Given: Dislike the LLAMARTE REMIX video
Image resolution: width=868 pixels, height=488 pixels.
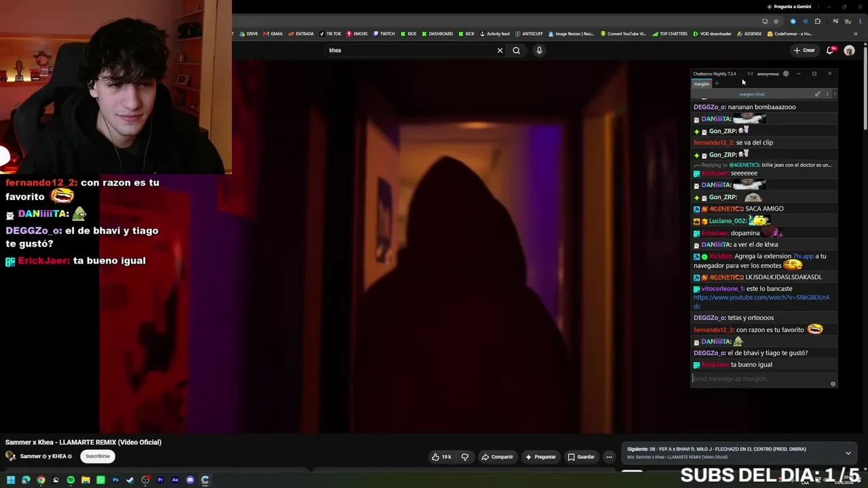Looking at the screenshot, I should pos(465,457).
